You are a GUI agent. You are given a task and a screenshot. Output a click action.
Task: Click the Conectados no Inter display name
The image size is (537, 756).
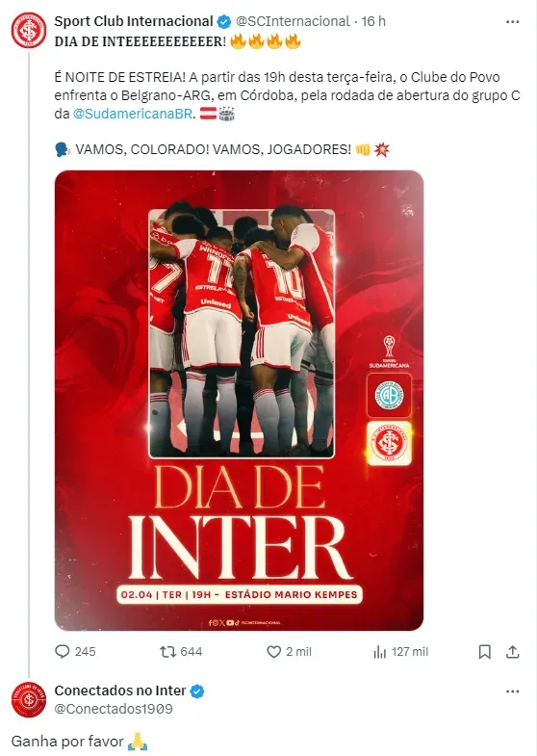click(120, 691)
